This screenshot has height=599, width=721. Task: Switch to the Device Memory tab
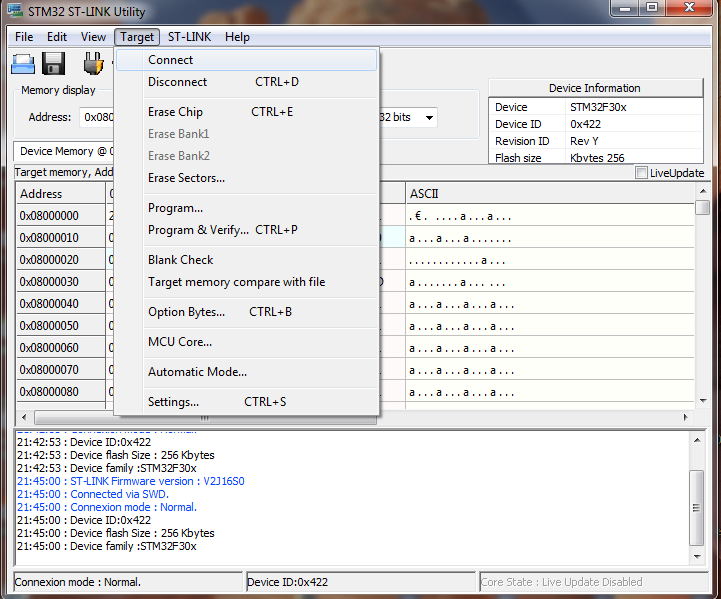[64, 151]
